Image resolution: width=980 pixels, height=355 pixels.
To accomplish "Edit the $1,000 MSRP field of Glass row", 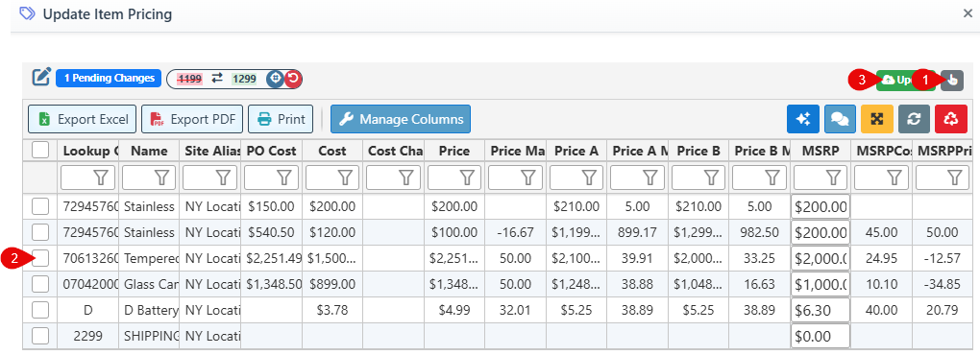I will (820, 285).
